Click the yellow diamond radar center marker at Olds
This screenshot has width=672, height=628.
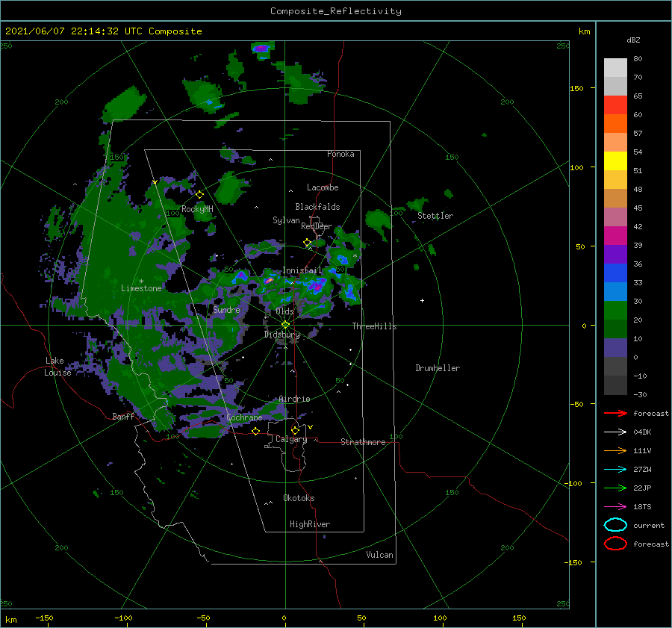click(285, 325)
